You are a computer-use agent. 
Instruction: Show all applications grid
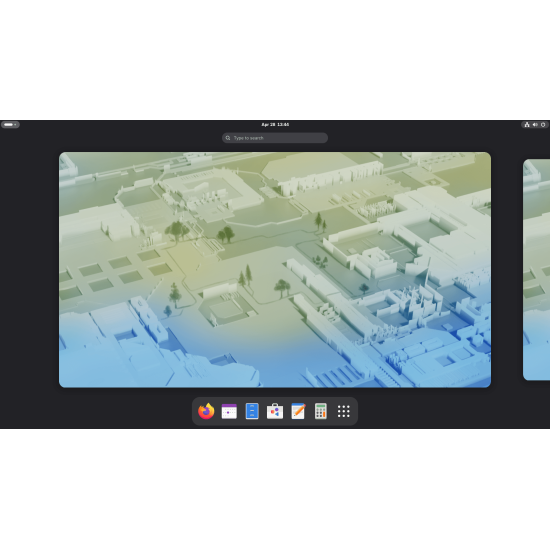pos(344,411)
